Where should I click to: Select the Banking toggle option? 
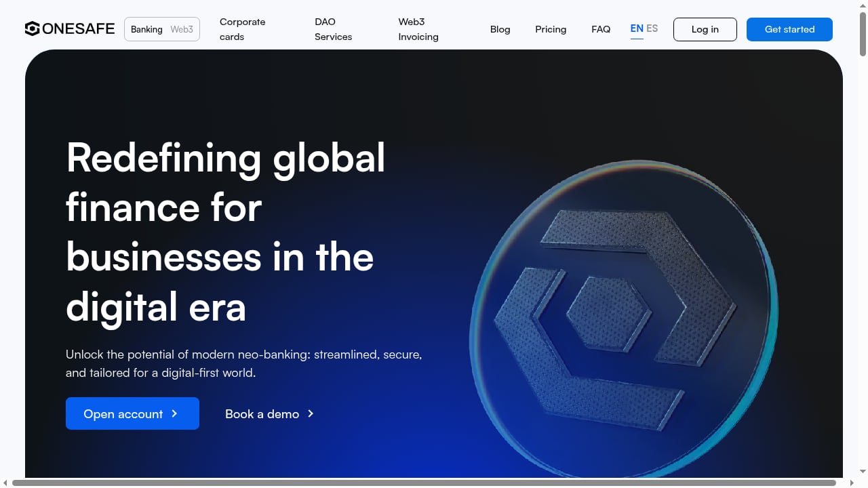(146, 29)
